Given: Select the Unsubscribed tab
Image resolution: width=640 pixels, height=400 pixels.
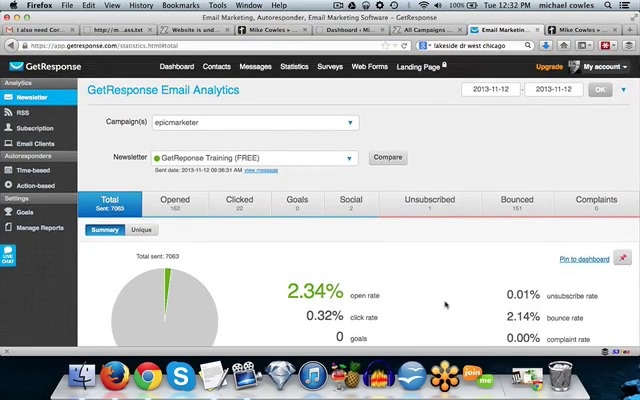Looking at the screenshot, I should pyautogui.click(x=430, y=204).
